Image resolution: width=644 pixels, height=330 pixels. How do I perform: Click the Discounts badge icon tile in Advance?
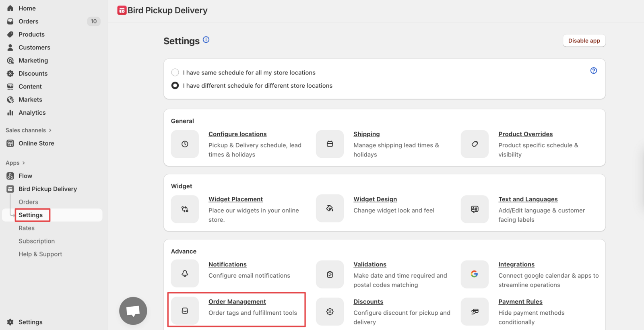pos(330,311)
